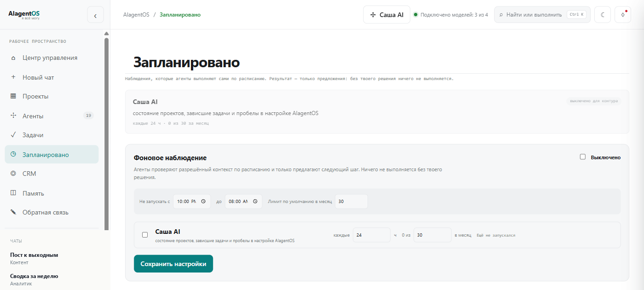Click the Ещё не запускался status text
Viewport: 644px width, 290px height.
click(496, 235)
